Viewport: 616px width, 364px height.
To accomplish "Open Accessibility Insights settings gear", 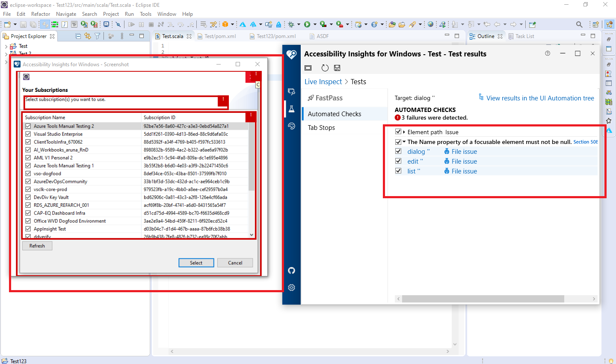I will click(291, 288).
